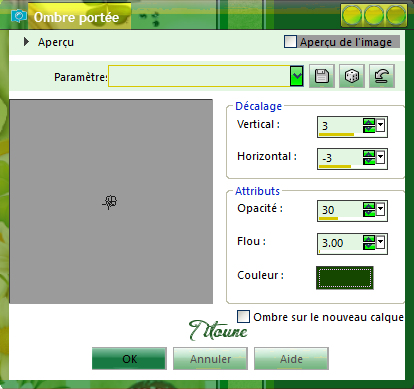Image resolution: width=414 pixels, height=389 pixels.
Task: Confirm the shadow with the OK button
Action: 129,359
